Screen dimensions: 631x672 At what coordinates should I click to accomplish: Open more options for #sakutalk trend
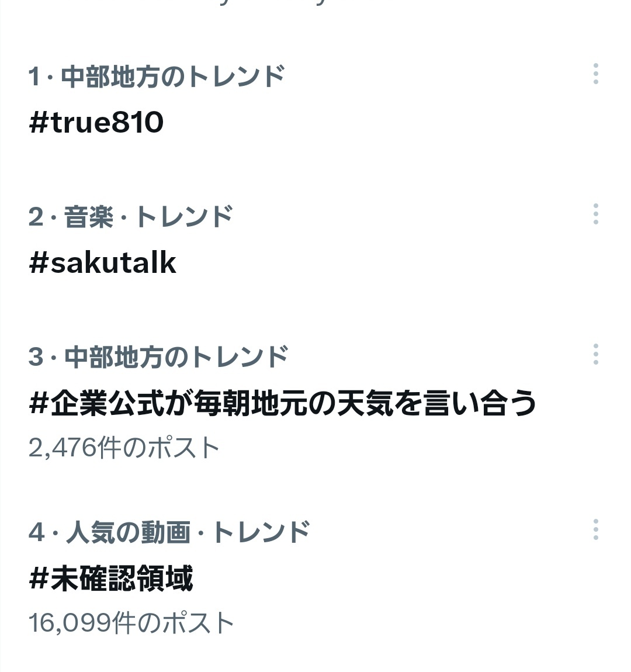595,214
